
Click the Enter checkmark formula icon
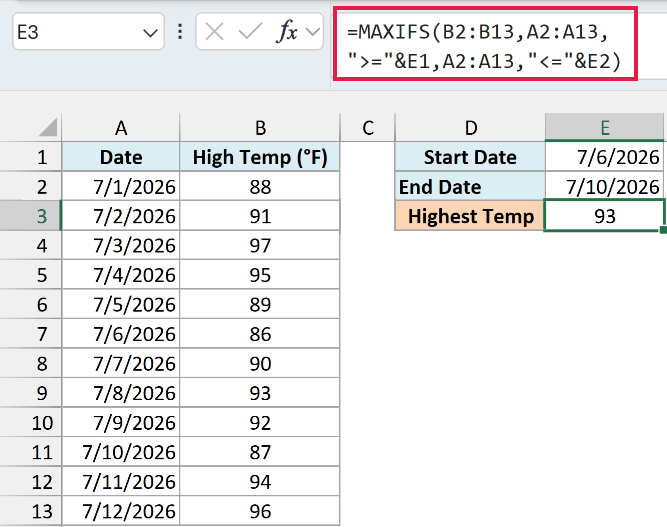point(250,32)
